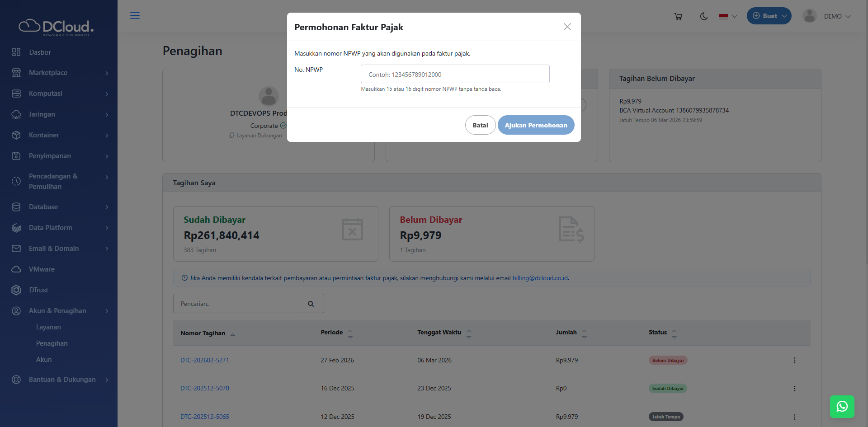
Task: Expand Komputasi sidebar menu
Action: pos(59,94)
